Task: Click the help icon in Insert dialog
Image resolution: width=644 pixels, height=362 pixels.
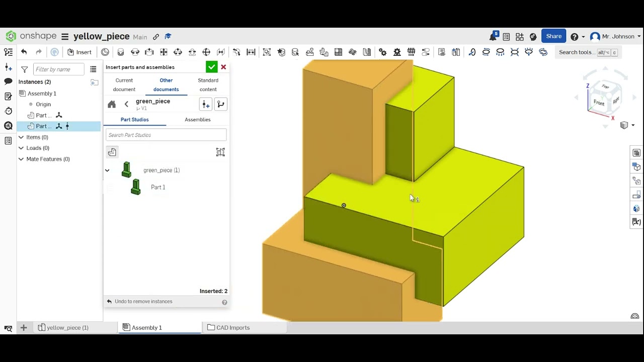Action: click(224, 302)
